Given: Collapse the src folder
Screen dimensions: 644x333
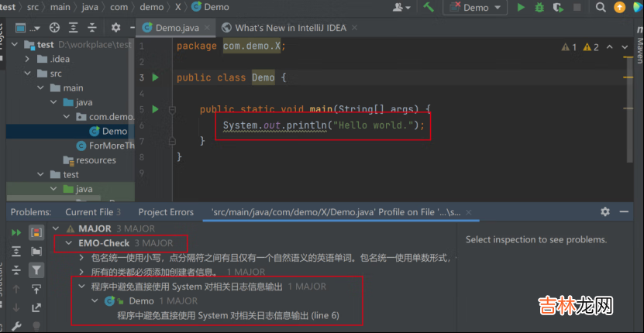Looking at the screenshot, I should pos(27,74).
